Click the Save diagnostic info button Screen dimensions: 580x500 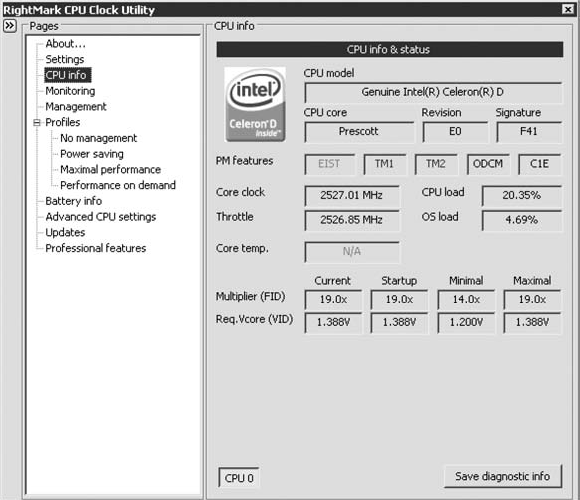(x=503, y=476)
